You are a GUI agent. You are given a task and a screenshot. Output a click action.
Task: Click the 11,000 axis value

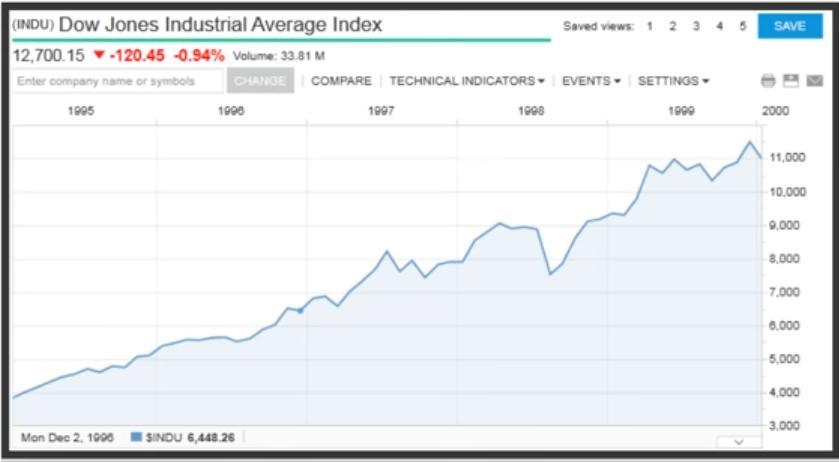click(787, 157)
